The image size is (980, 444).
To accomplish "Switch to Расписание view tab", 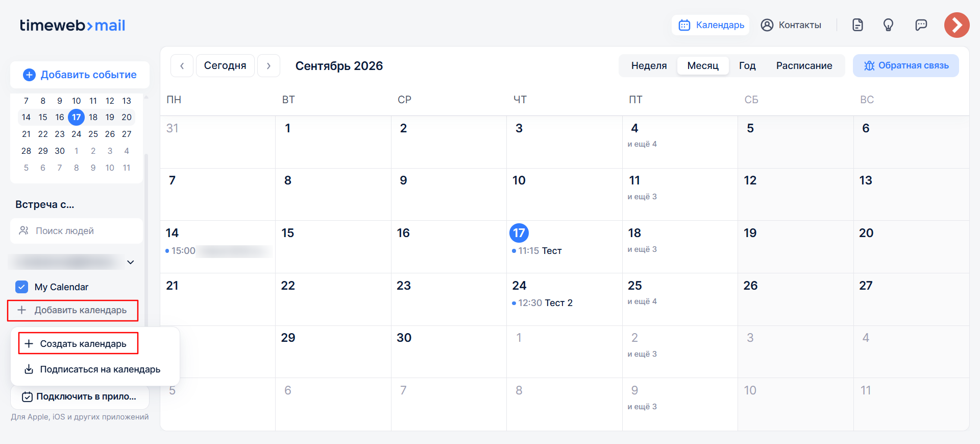I will pos(804,65).
